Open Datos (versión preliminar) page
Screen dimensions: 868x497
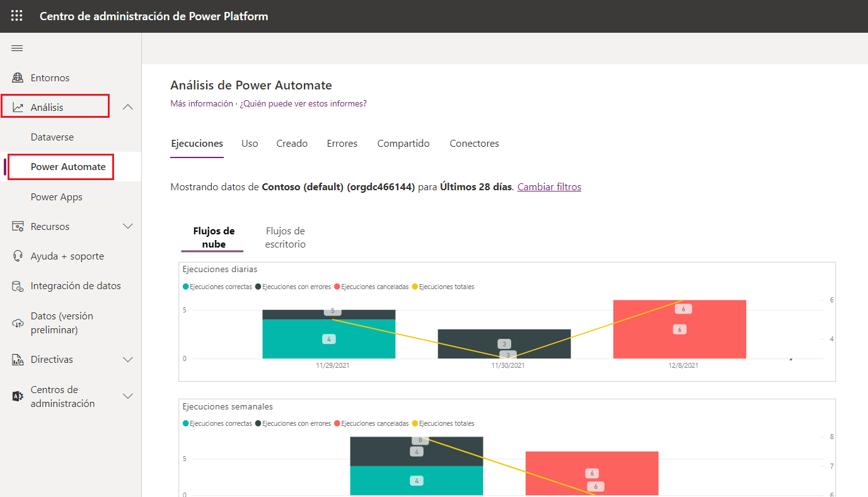pos(71,323)
